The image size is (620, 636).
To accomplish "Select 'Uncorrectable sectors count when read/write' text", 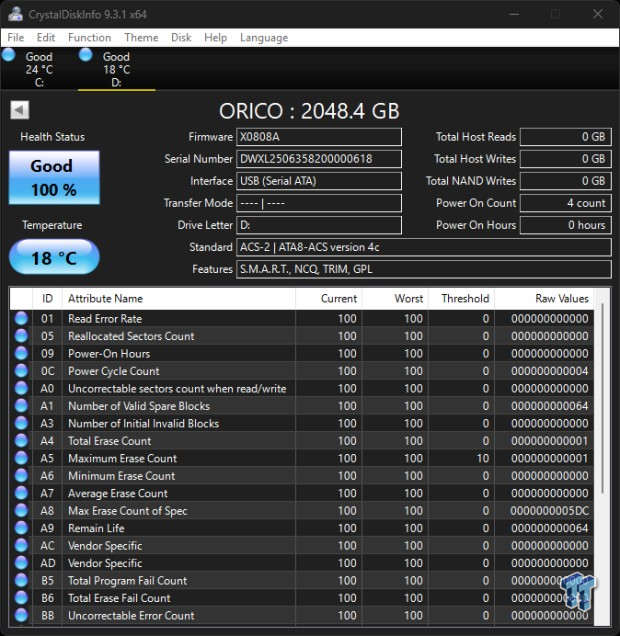I will [177, 389].
